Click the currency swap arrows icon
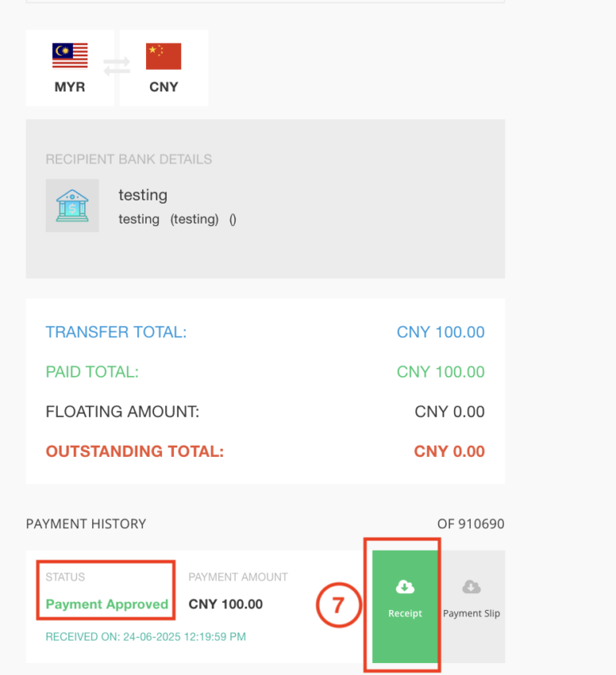 point(117,68)
